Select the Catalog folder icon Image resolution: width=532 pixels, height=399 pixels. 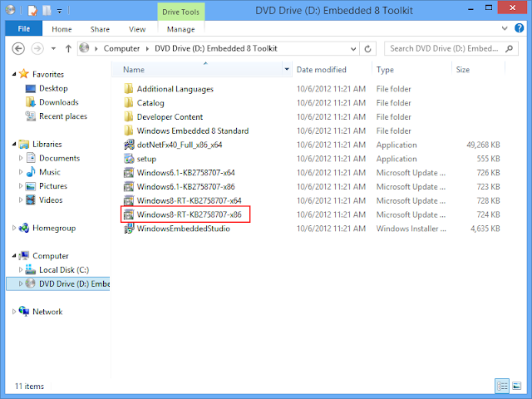pyautogui.click(x=129, y=103)
